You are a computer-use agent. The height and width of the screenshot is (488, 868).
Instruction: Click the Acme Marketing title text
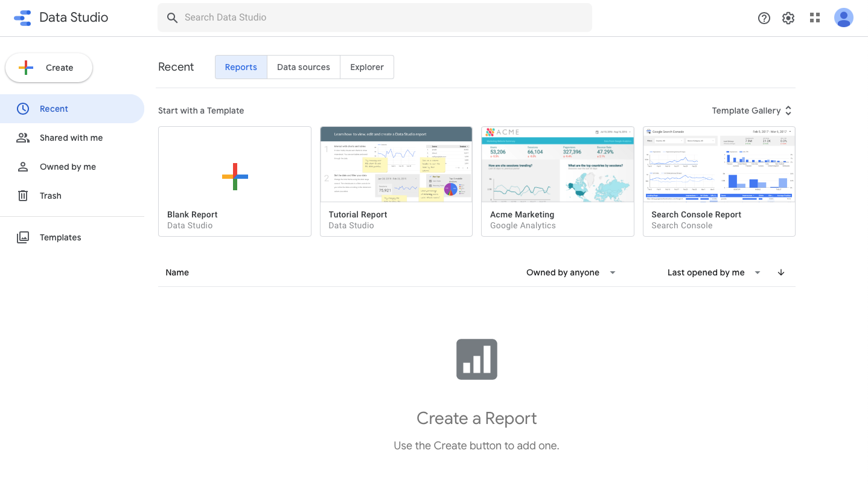(x=522, y=214)
